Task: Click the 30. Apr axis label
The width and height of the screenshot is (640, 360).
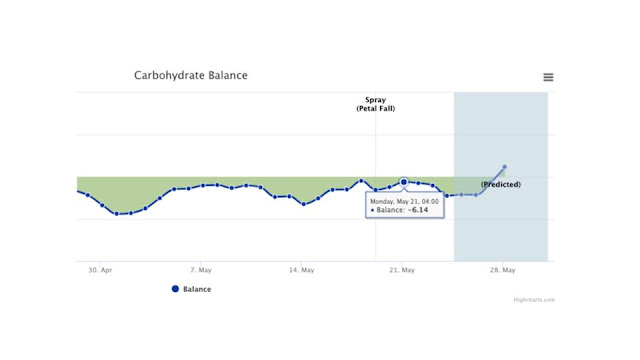Action: pyautogui.click(x=100, y=270)
